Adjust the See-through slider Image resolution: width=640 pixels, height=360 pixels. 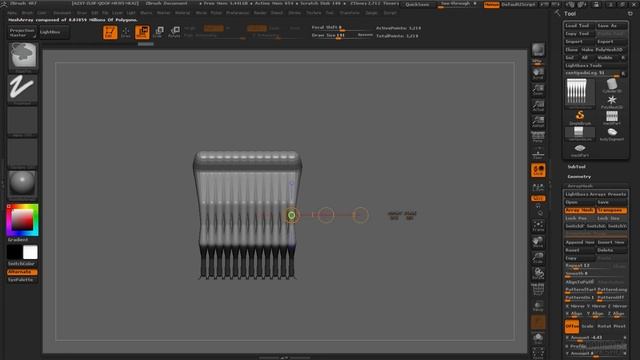point(458,4)
